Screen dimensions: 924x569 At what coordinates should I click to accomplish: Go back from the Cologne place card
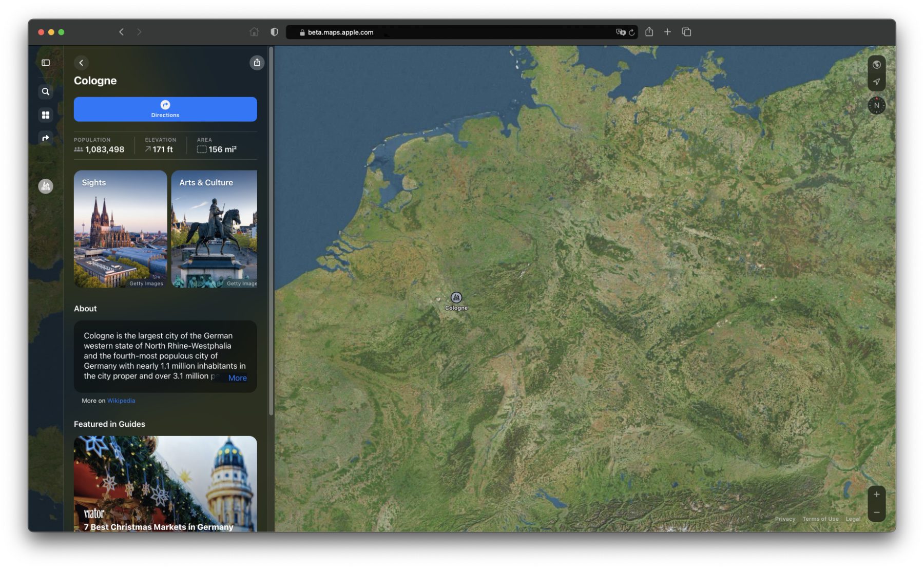point(81,63)
